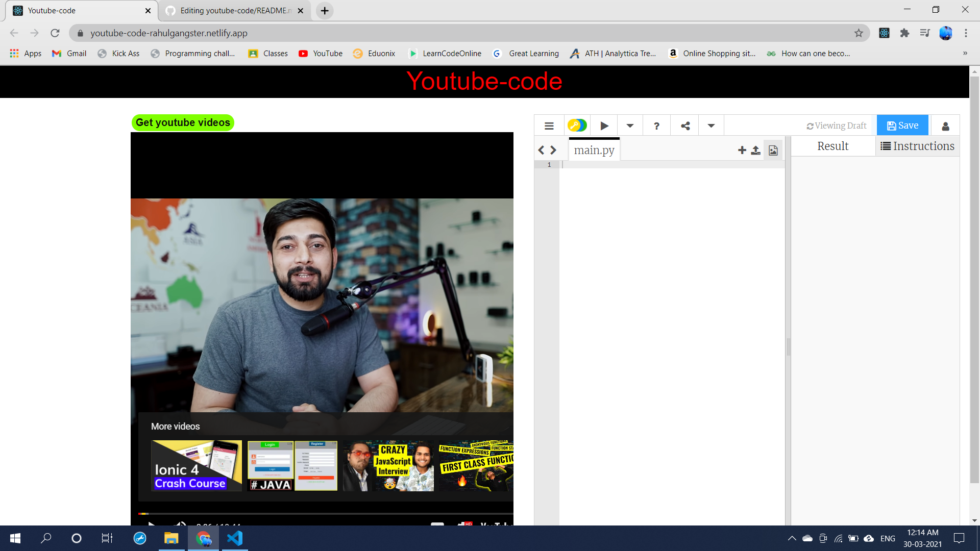Open the media control icon
Viewport: 980px width, 551px height.
click(x=925, y=33)
